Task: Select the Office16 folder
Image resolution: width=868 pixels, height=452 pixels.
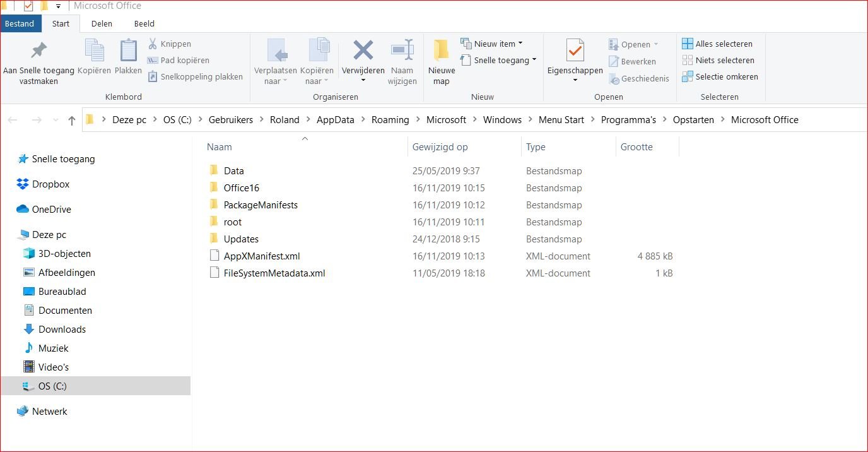Action: (x=241, y=188)
